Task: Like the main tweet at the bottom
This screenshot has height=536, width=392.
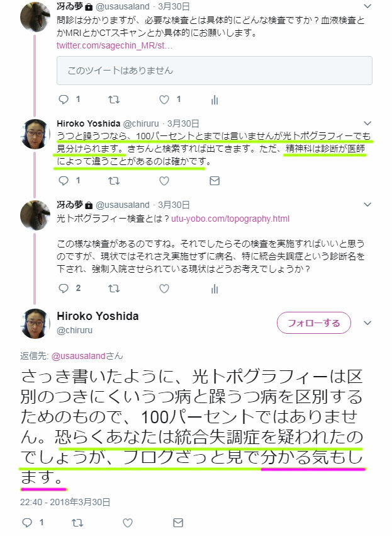Action: pyautogui.click(x=128, y=523)
